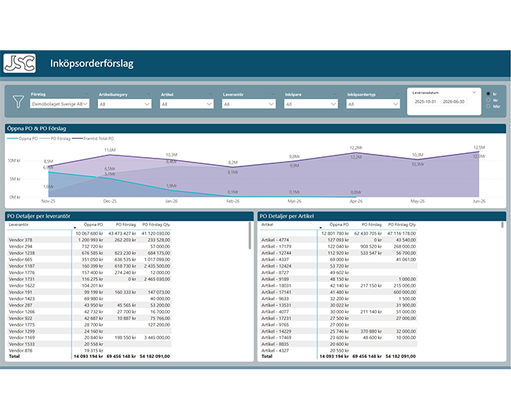Click the Öppna PO legend entry

click(23, 138)
